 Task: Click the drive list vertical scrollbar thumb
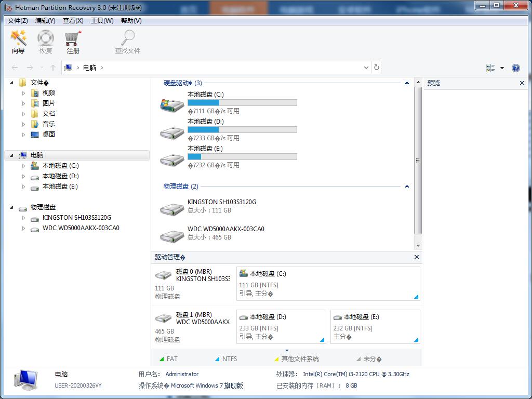[418, 161]
